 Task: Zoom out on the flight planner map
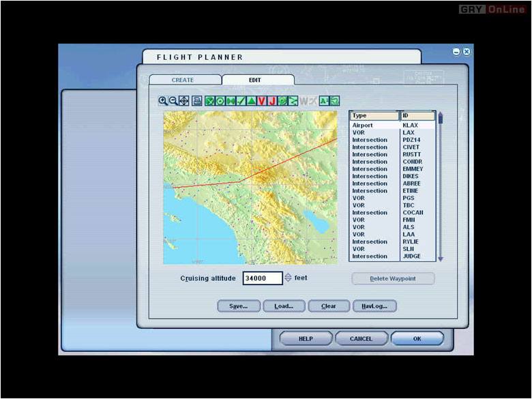[x=173, y=101]
